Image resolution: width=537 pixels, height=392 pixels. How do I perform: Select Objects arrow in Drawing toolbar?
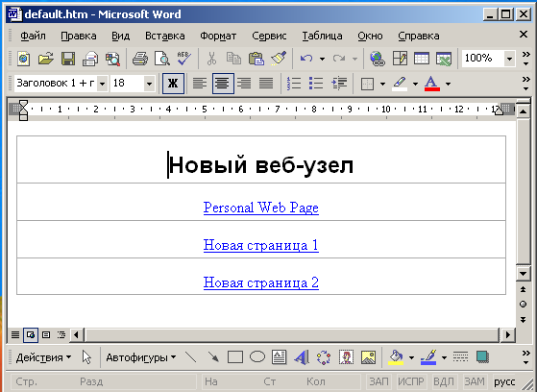tap(86, 357)
